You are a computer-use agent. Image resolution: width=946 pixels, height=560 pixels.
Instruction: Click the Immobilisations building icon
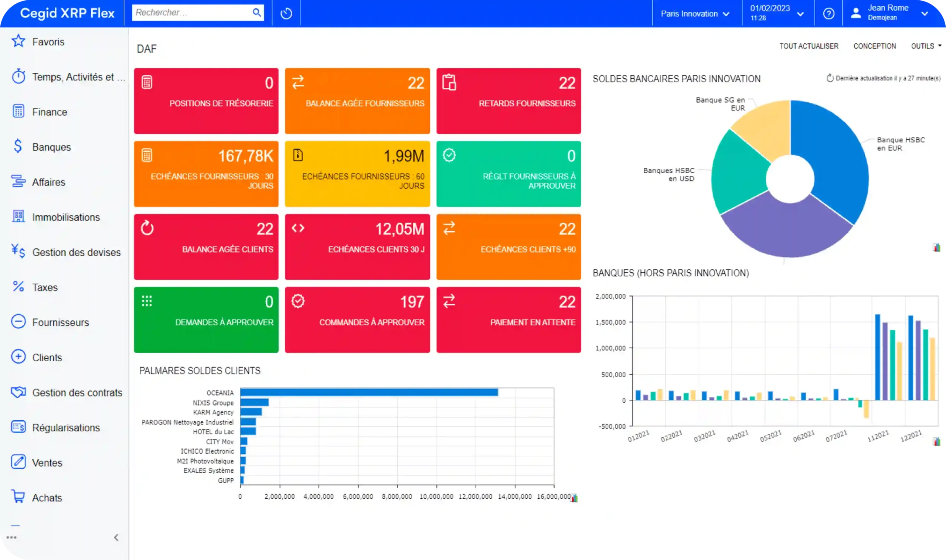[18, 216]
